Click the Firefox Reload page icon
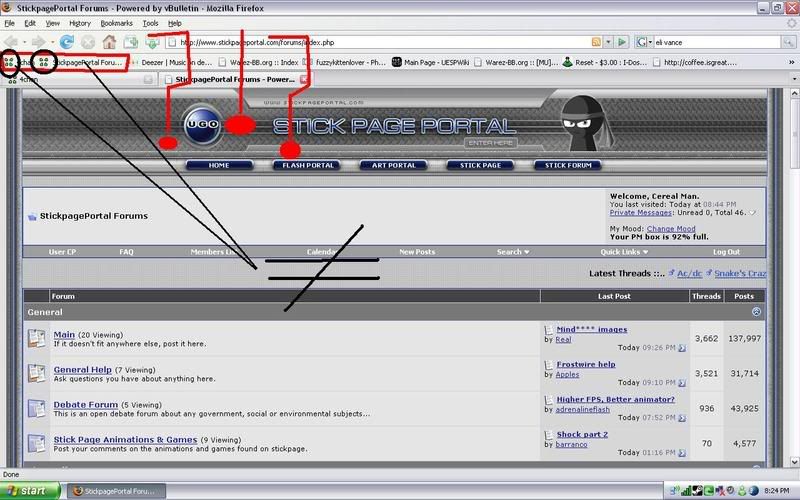This screenshot has height=500, width=800. [x=67, y=42]
